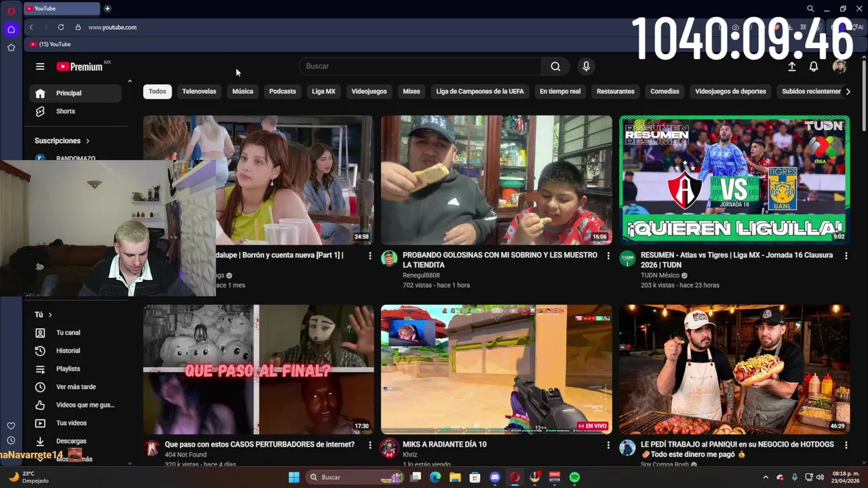
Task: Open the Opera logo main menu
Action: [x=11, y=11]
